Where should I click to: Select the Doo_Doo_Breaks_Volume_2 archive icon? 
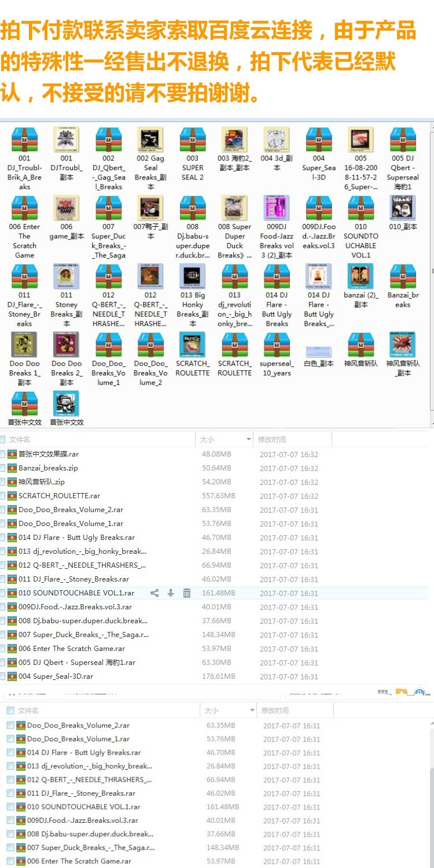150,345
